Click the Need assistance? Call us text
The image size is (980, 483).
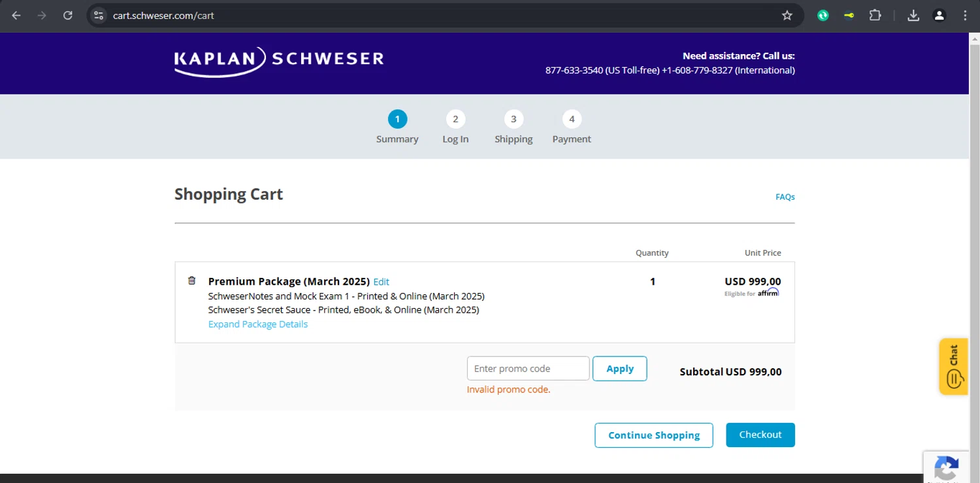point(739,56)
